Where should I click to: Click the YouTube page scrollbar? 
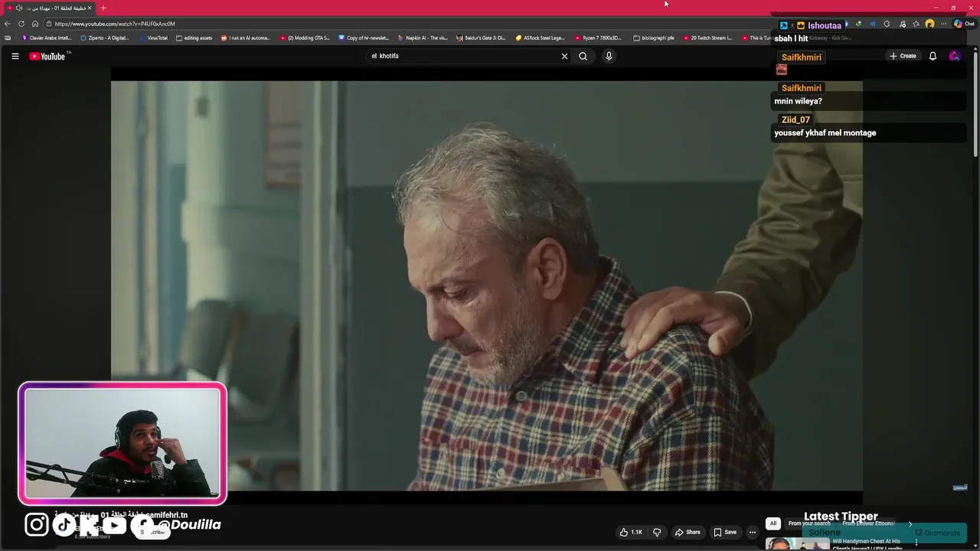pos(975,103)
